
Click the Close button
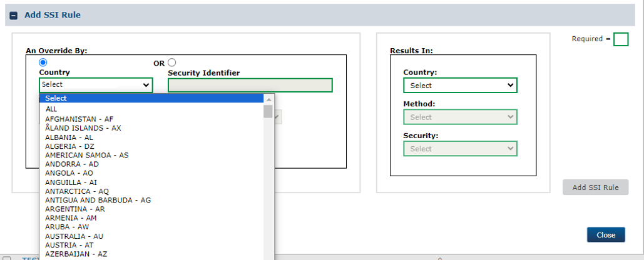pos(605,235)
